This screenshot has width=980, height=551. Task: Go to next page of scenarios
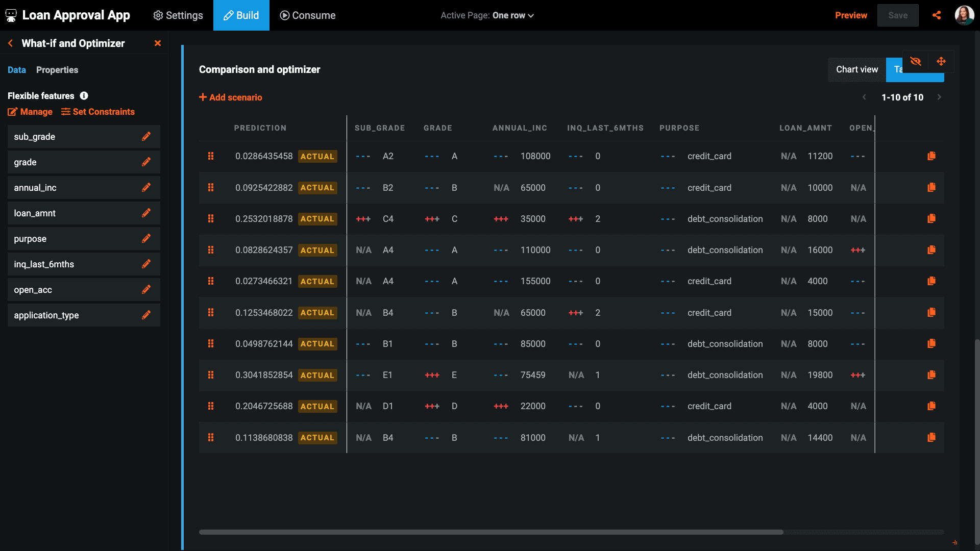(x=939, y=97)
